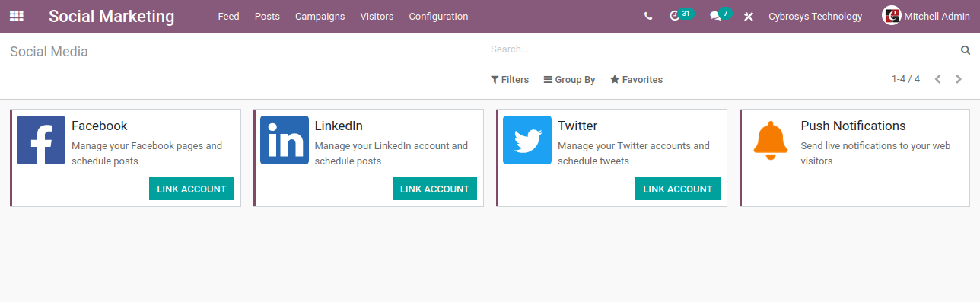Screen dimensions: 980x302
Task: Link Account on the Twitter card
Action: pos(678,189)
